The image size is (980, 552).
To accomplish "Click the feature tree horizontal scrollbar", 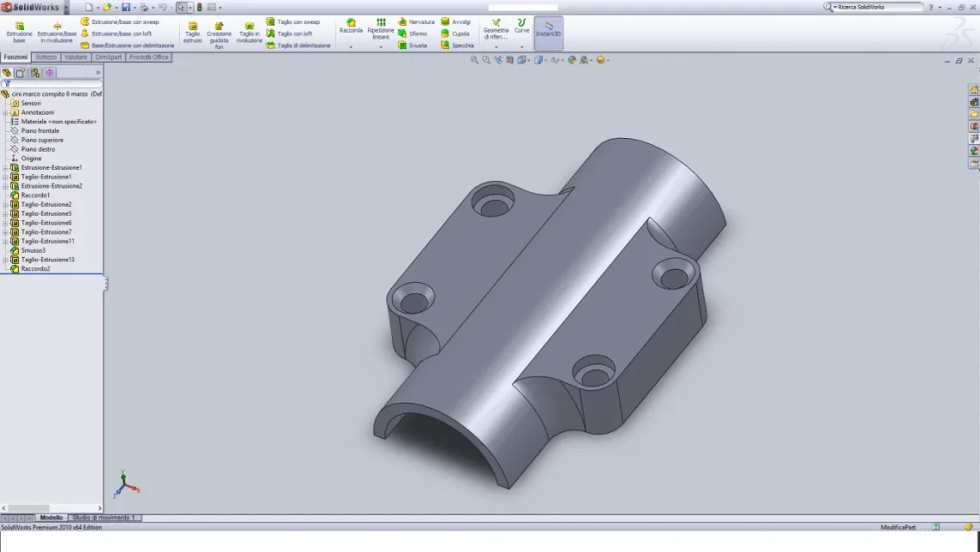I will (x=51, y=508).
